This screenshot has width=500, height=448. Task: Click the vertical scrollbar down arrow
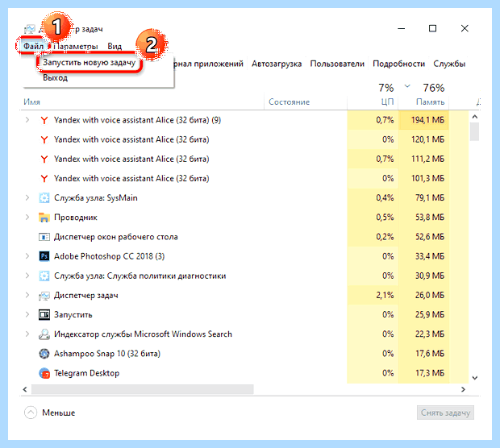(475, 378)
